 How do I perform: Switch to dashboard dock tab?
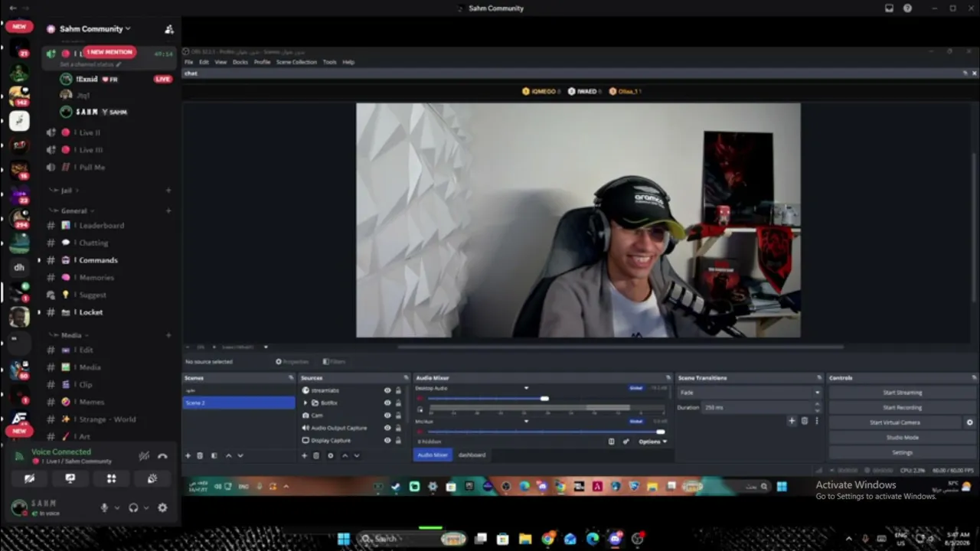click(x=472, y=455)
